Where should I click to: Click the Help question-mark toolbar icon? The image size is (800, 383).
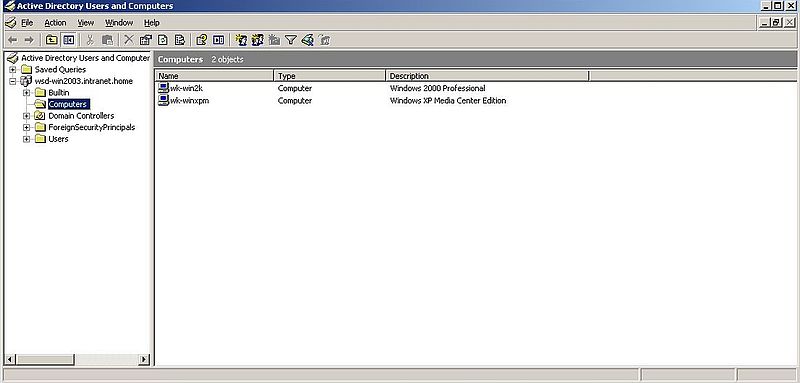(202, 40)
